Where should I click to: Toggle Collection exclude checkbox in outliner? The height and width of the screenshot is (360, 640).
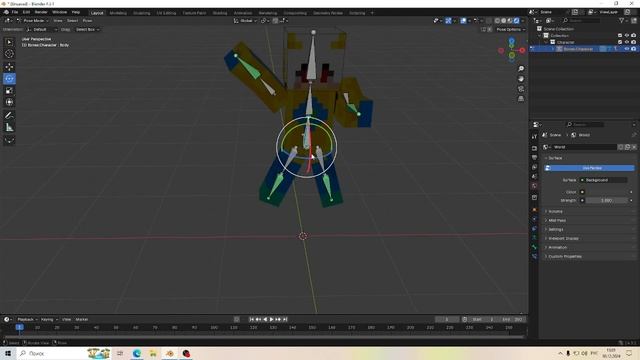click(620, 36)
